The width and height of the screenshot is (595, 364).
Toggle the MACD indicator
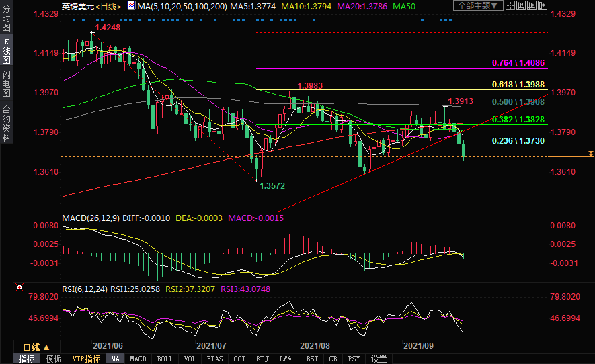(138, 359)
